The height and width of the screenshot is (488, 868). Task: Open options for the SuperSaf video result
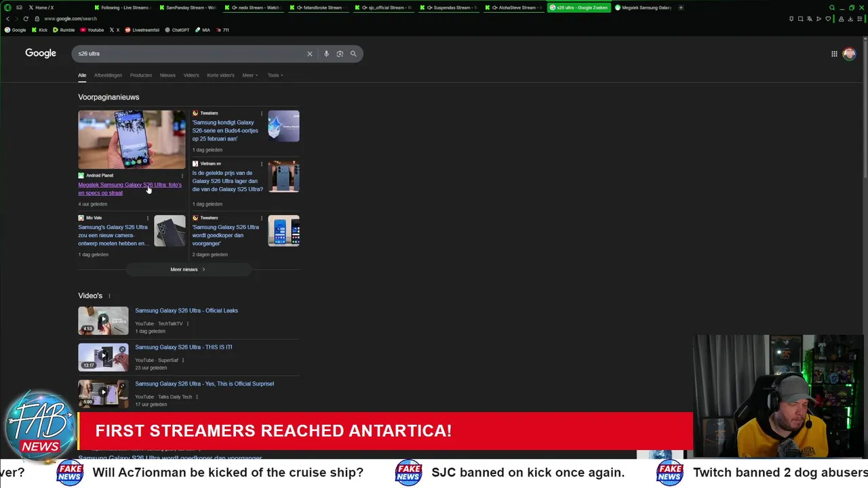[183, 360]
